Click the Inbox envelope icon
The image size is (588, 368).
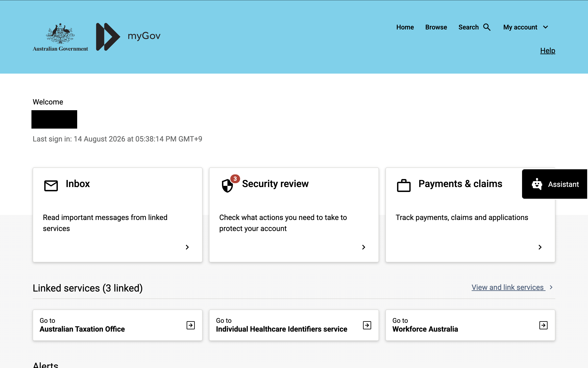pos(51,186)
